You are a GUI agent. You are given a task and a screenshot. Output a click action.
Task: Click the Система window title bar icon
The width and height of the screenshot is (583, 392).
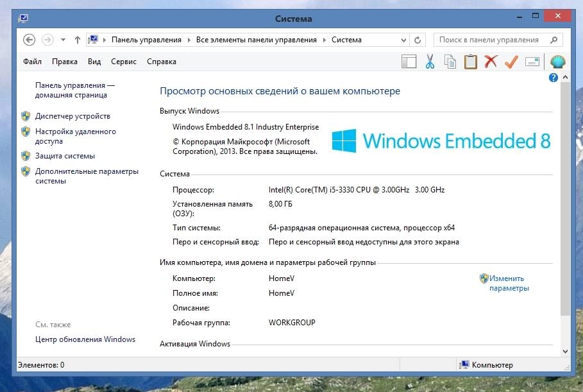23,18
